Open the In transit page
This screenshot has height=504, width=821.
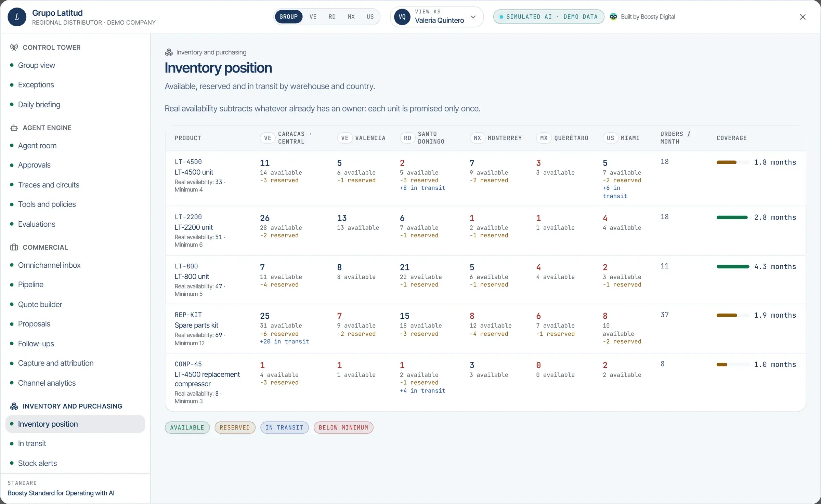pyautogui.click(x=75, y=444)
